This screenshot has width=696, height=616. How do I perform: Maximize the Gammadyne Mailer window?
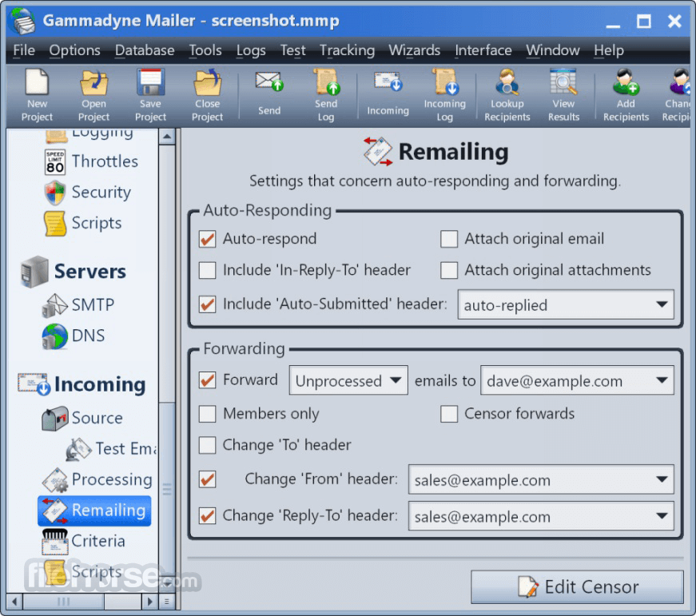point(643,22)
